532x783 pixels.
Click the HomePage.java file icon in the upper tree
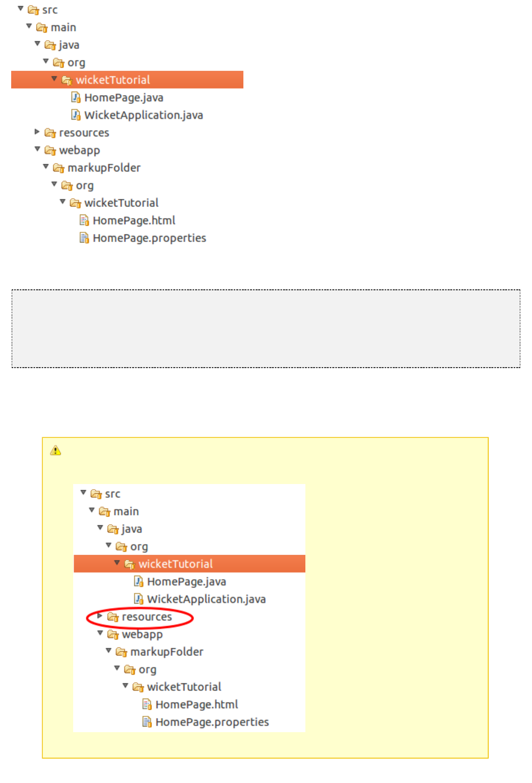76,98
